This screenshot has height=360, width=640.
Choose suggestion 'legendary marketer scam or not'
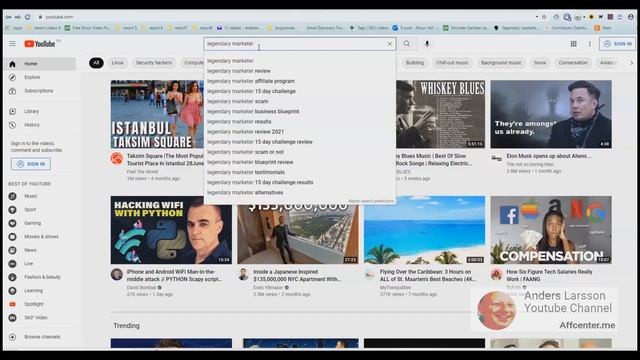[x=300, y=152]
